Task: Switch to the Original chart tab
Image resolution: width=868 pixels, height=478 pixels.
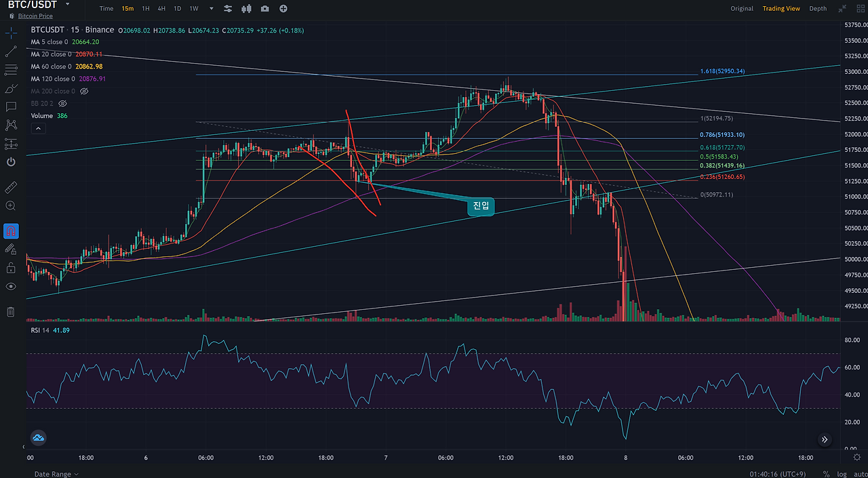Action: point(742,9)
